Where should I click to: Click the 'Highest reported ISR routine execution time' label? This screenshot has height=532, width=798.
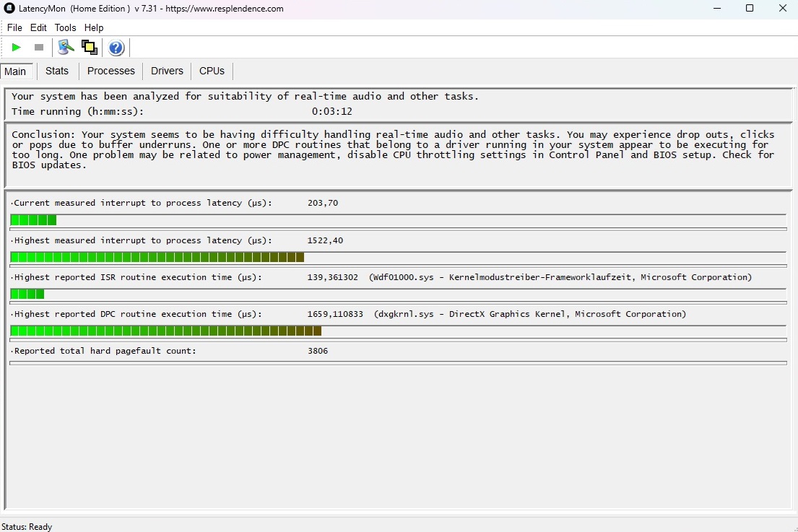(138, 277)
